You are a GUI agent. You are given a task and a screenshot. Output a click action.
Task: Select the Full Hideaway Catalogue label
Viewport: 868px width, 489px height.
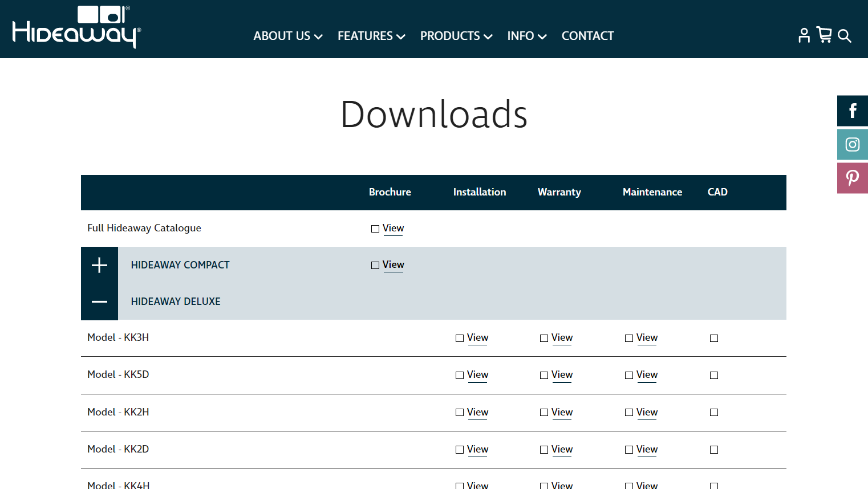click(x=144, y=228)
